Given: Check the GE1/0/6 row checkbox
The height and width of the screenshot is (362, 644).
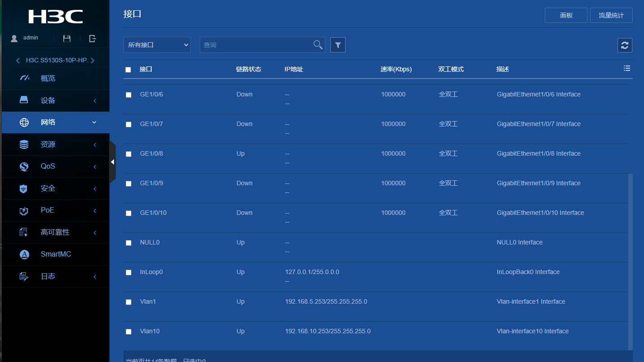Looking at the screenshot, I should point(129,95).
